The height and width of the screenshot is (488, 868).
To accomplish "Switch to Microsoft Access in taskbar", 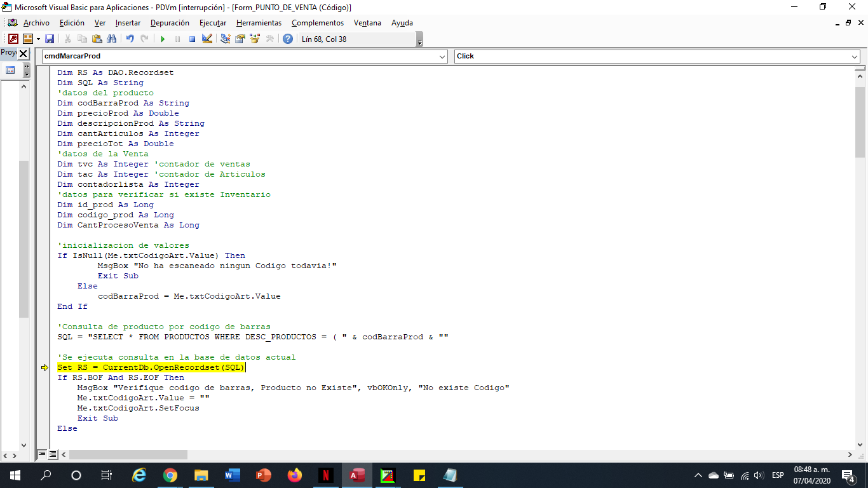I will tap(356, 475).
